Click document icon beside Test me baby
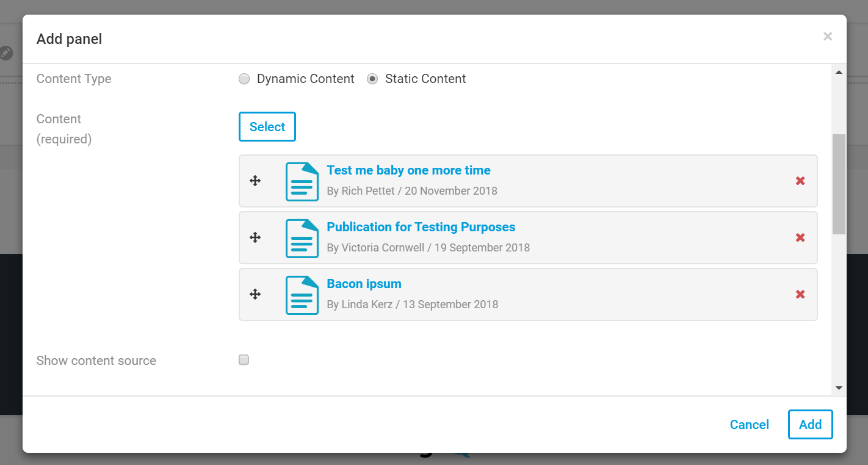This screenshot has height=465, width=868. (302, 181)
